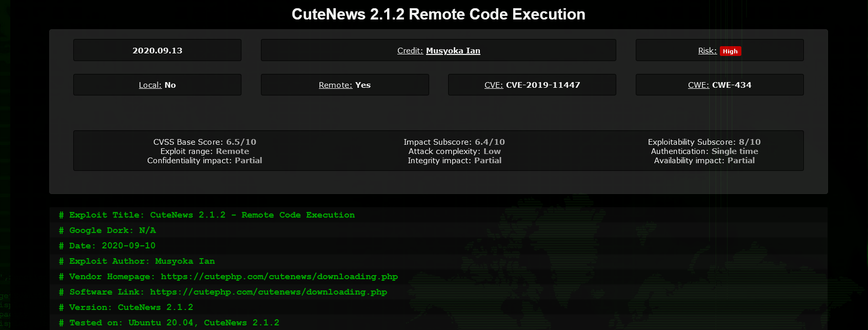Click the Integrity impact: Partial line
This screenshot has height=330, width=868.
[454, 161]
